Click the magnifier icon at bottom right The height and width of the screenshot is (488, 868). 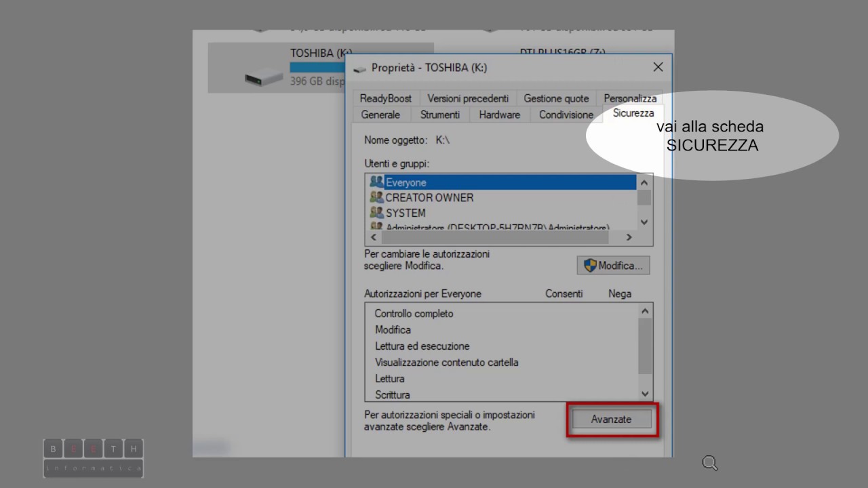(710, 464)
